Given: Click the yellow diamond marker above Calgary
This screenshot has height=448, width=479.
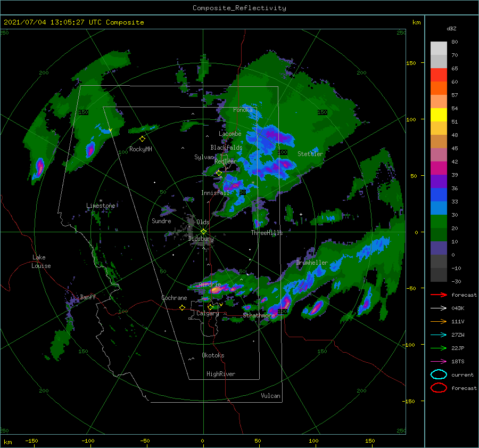Looking at the screenshot, I should pos(210,307).
